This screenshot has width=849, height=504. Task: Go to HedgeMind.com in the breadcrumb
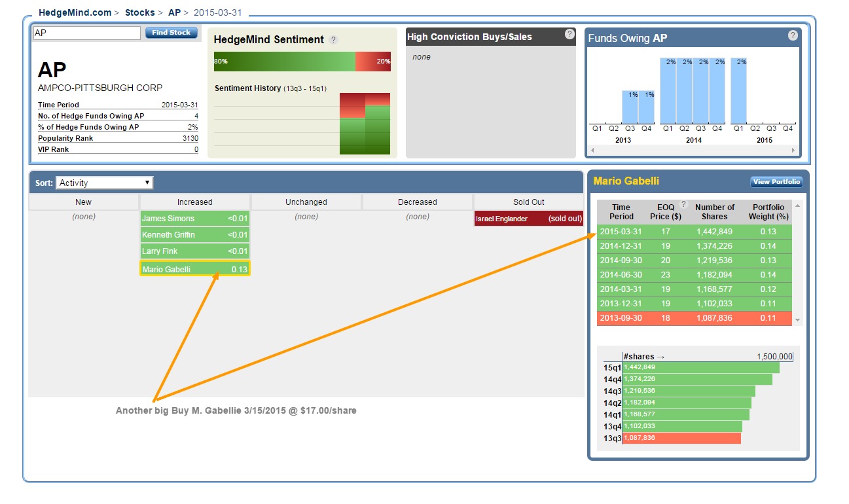pyautogui.click(x=75, y=12)
